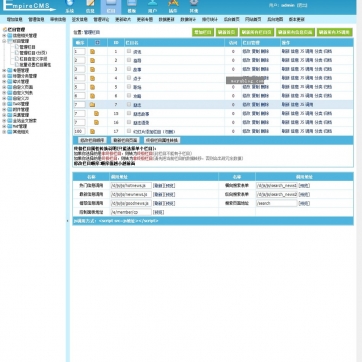Click the file icon in row ID 5
Viewport: 362px width, 362px height.
pos(92,87)
